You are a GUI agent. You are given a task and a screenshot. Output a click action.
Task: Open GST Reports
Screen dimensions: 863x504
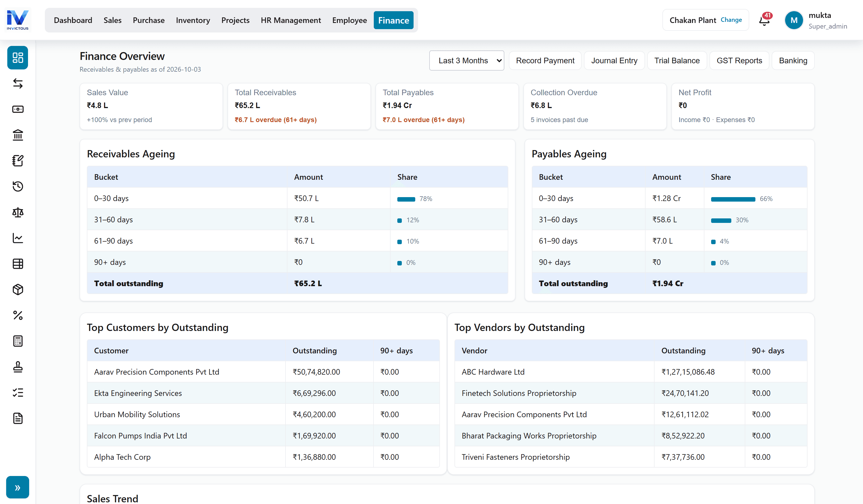click(739, 60)
